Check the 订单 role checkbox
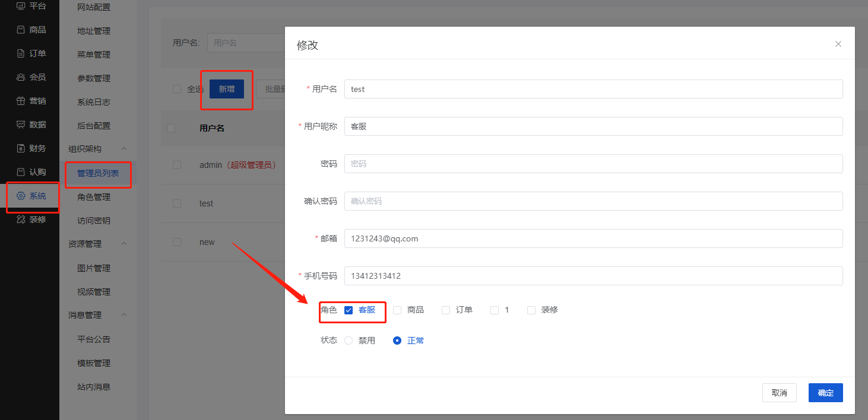The image size is (868, 420). 446,310
